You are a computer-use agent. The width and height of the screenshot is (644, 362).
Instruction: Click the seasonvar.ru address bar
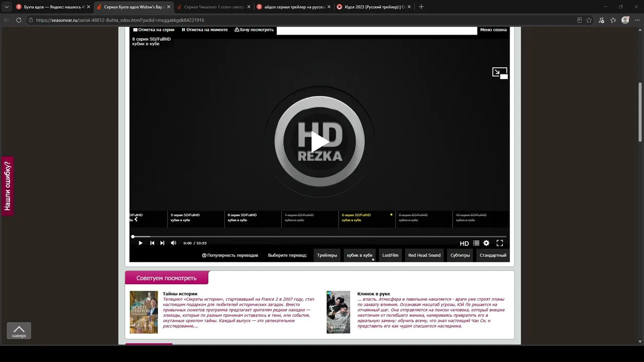[x=302, y=20]
